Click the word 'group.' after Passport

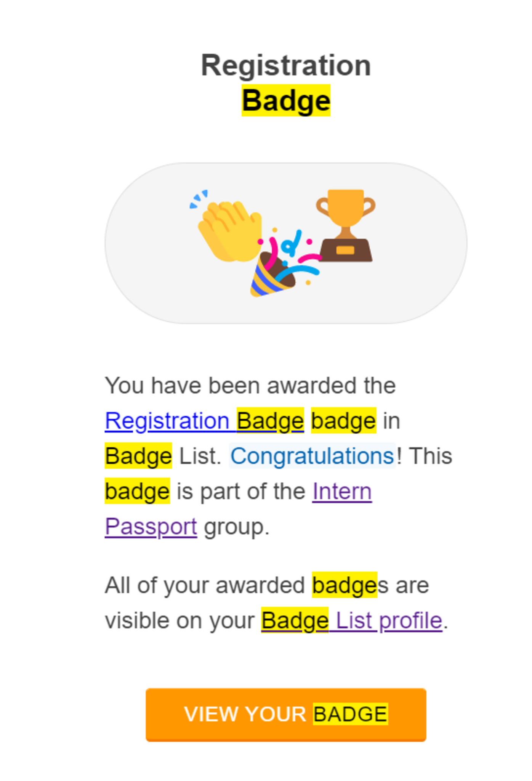pyautogui.click(x=237, y=527)
